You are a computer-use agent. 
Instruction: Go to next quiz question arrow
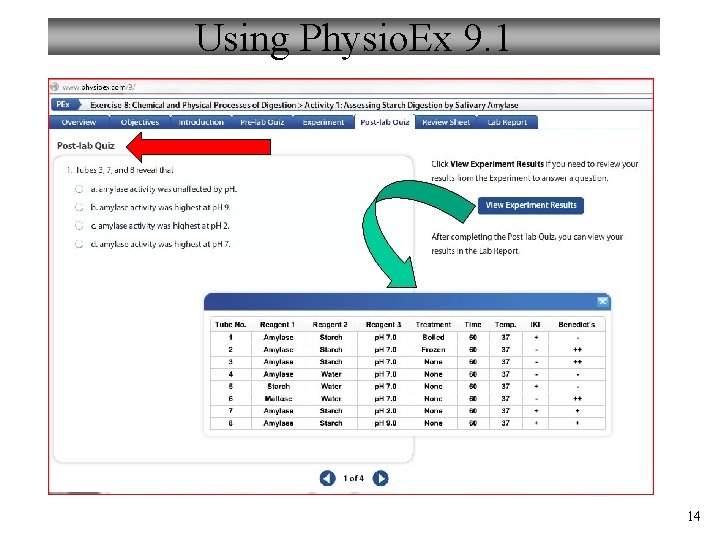pos(380,478)
